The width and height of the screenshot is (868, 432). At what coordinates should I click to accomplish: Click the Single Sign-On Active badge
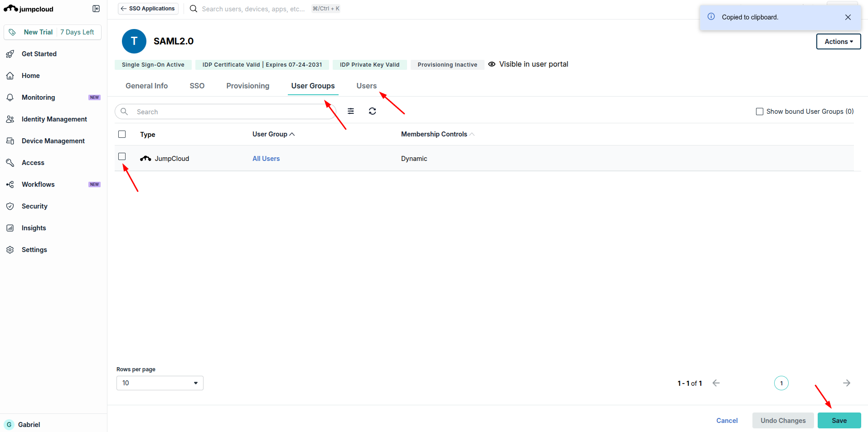(153, 65)
